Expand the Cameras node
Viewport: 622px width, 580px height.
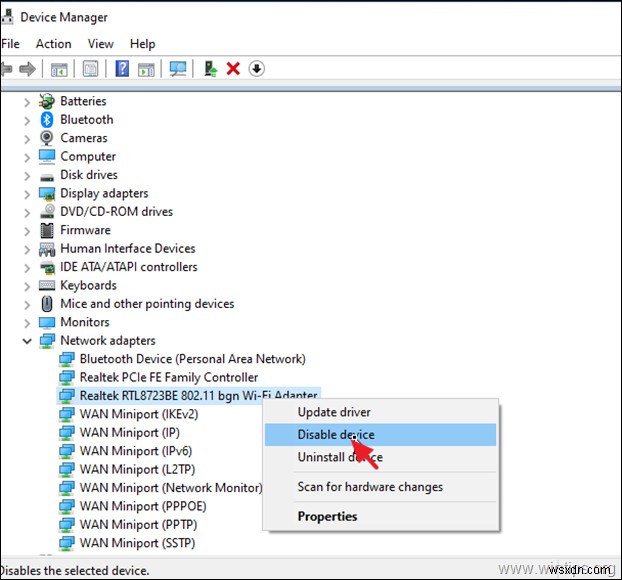(x=27, y=139)
